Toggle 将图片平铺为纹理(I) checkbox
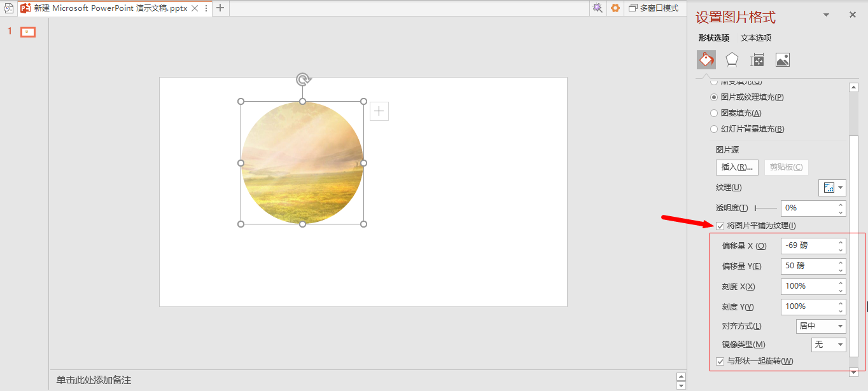This screenshot has height=391, width=868. click(x=720, y=226)
